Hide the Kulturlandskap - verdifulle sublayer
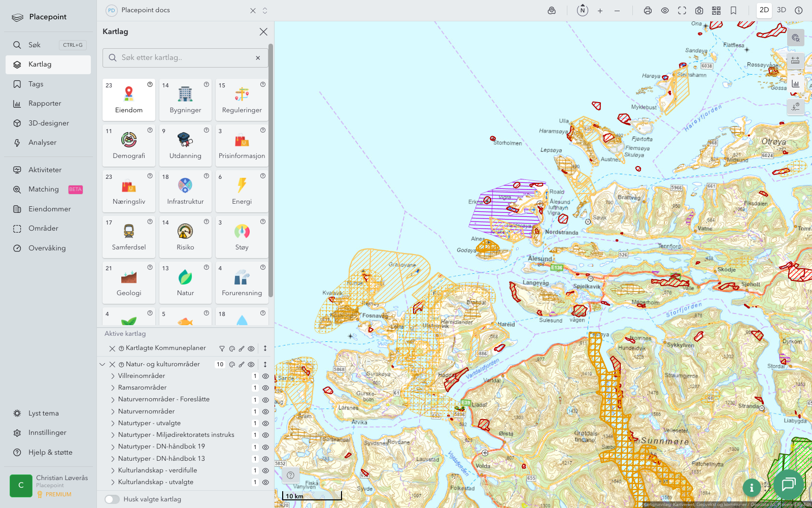Image resolution: width=812 pixels, height=508 pixels. (x=265, y=471)
